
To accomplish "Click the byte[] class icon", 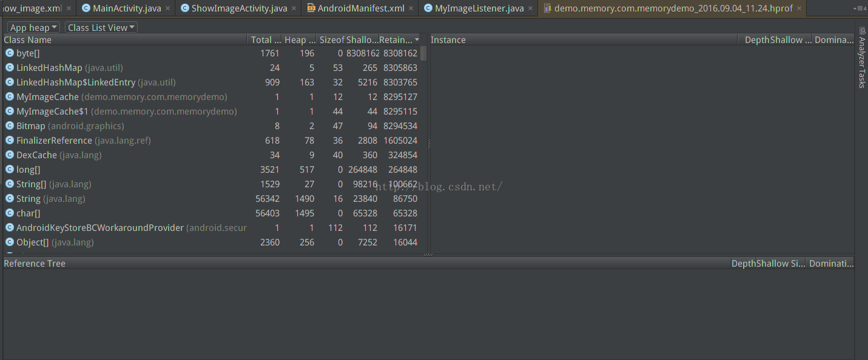I will pos(10,53).
